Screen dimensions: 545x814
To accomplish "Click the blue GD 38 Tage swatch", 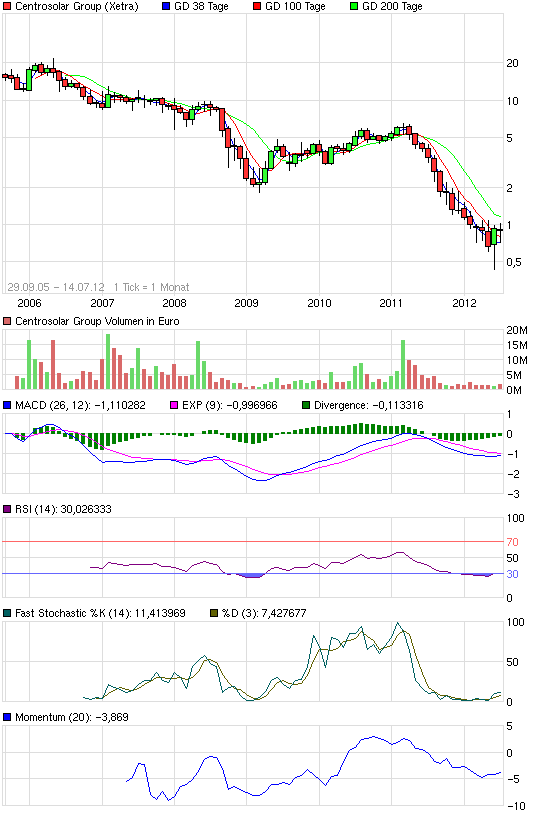I will tap(166, 6).
